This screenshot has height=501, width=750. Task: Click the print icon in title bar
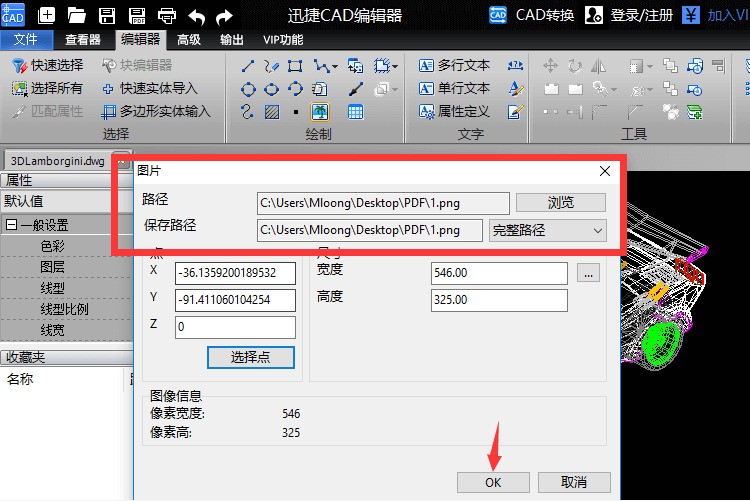167,15
